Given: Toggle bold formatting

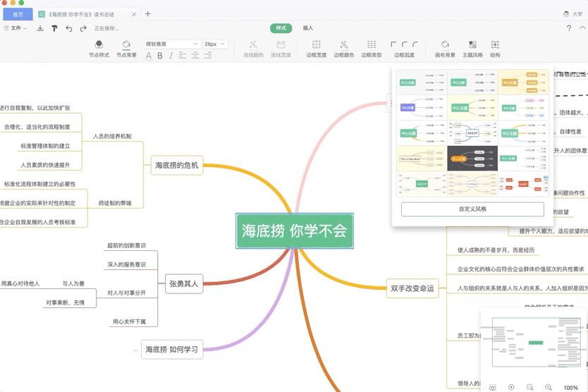Looking at the screenshot, I should [160, 56].
